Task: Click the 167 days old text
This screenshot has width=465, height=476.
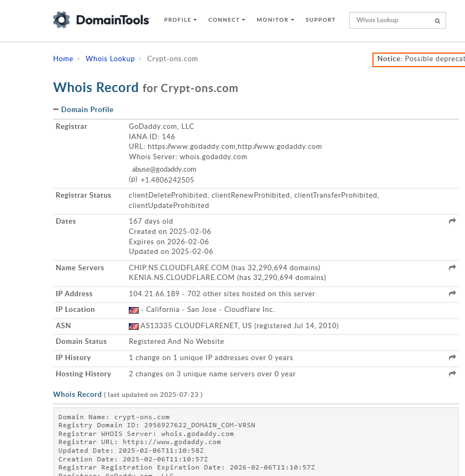Action: [x=151, y=221]
